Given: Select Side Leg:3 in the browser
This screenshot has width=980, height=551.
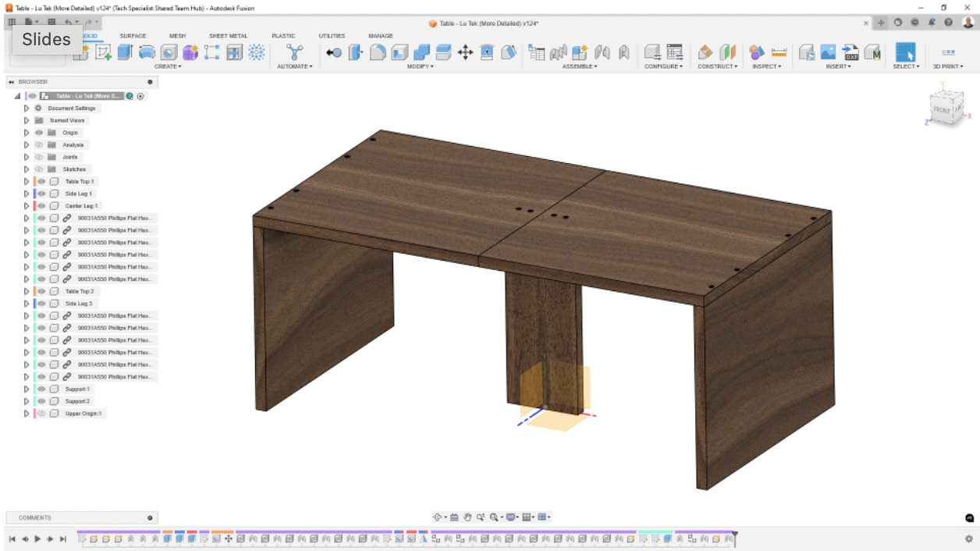Looking at the screenshot, I should coord(79,304).
